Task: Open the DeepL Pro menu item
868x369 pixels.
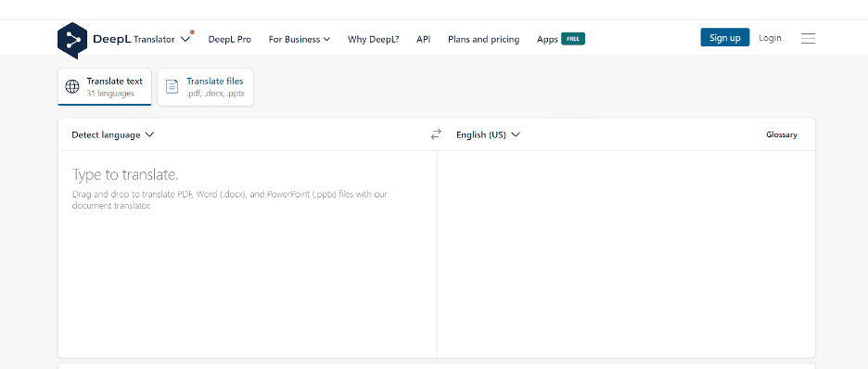Action: [230, 39]
